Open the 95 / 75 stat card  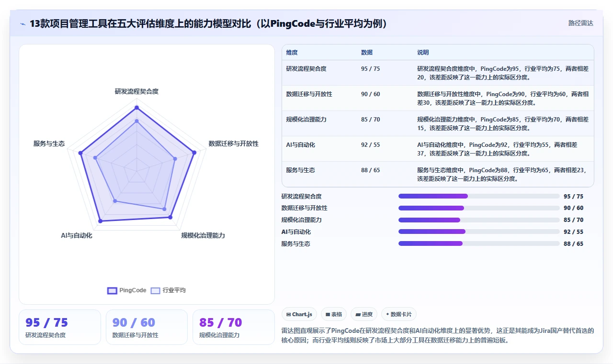pos(60,327)
